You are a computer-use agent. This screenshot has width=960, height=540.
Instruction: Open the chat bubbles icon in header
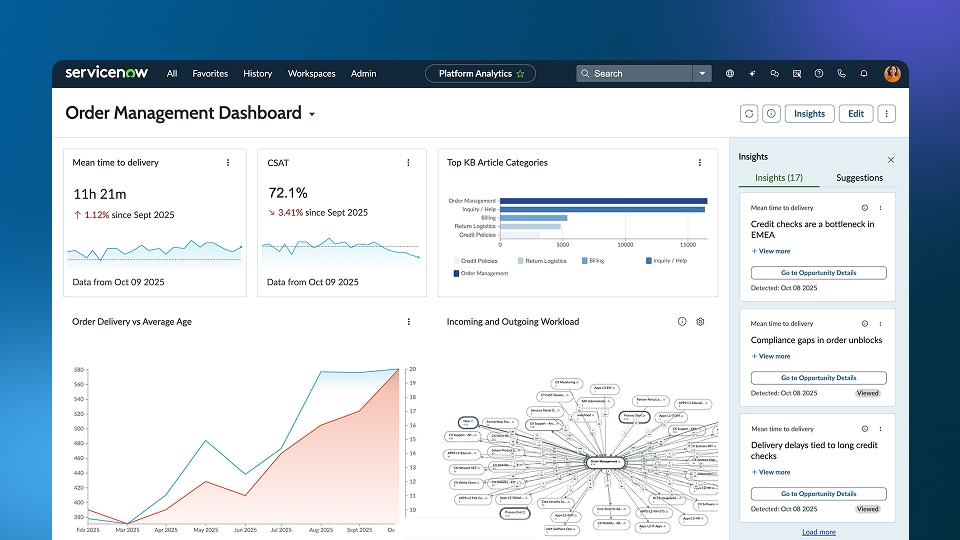tap(774, 73)
